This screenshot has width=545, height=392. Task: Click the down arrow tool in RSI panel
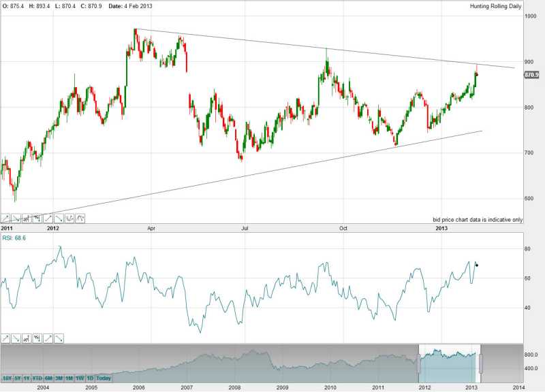pos(16,338)
